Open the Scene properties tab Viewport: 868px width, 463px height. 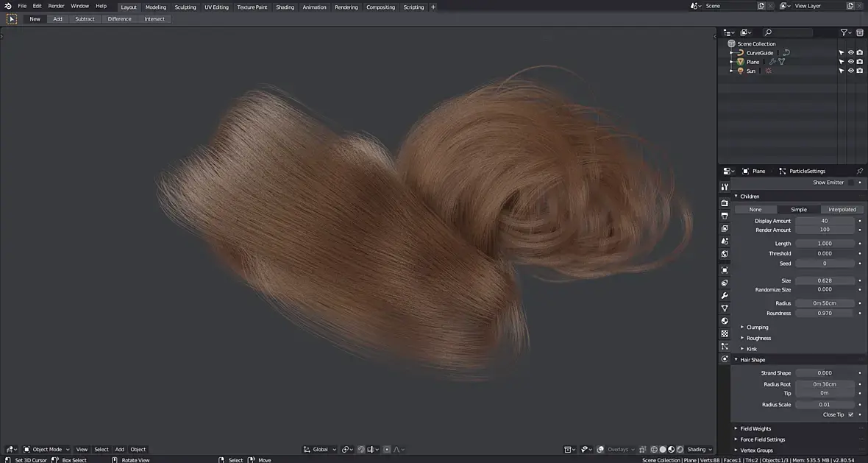(725, 241)
